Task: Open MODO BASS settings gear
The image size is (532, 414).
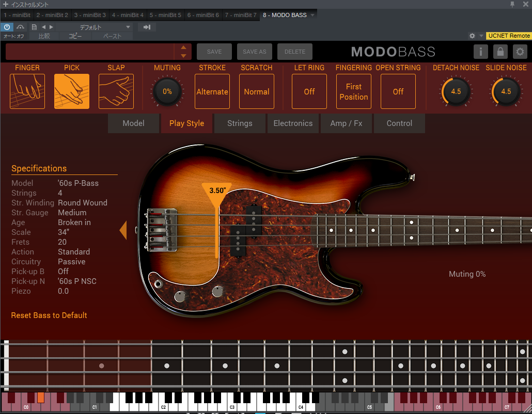Action: coord(520,52)
